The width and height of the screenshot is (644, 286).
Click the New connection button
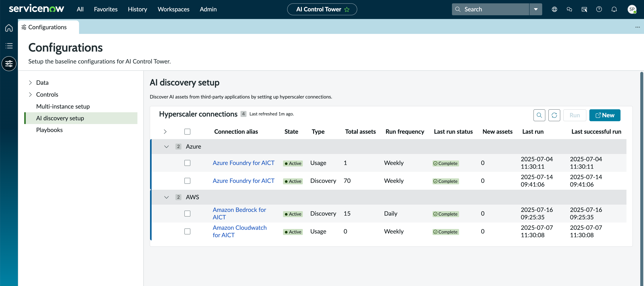(605, 115)
